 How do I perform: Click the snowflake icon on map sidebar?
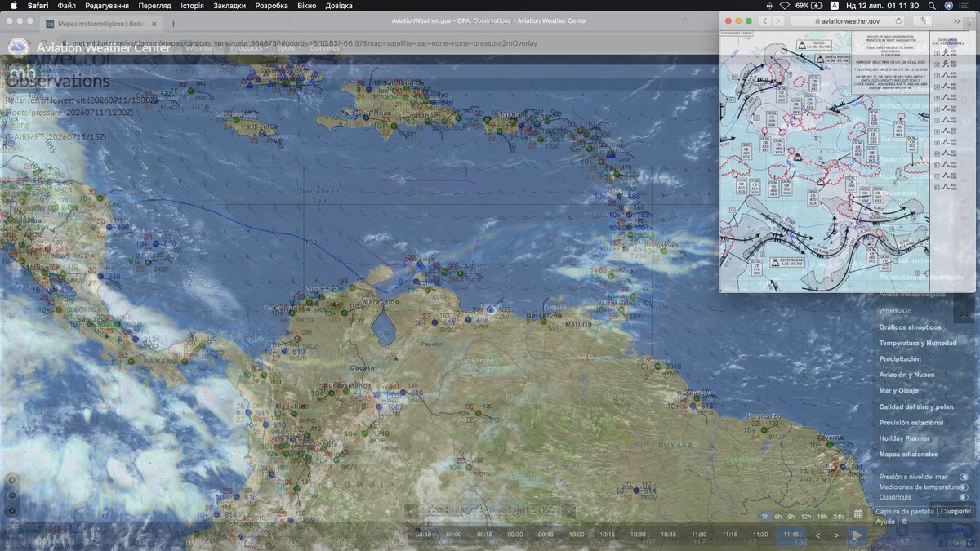[x=964, y=313]
